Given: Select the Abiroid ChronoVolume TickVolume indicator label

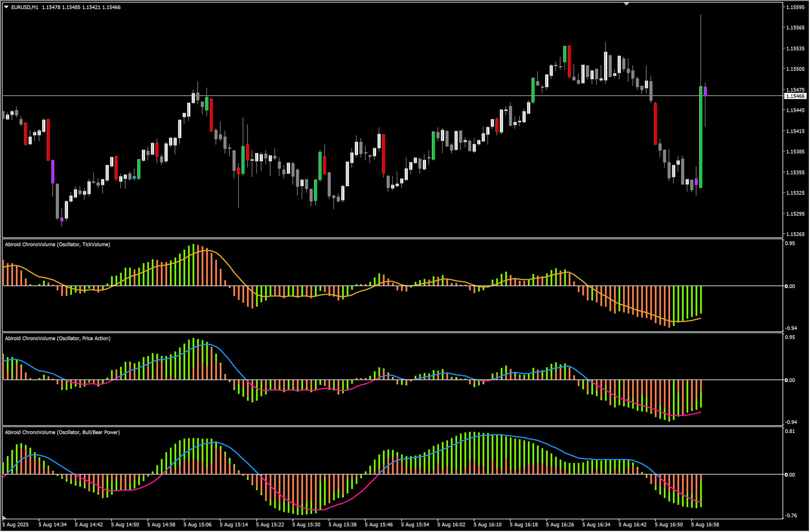Looking at the screenshot, I should click(x=58, y=244).
